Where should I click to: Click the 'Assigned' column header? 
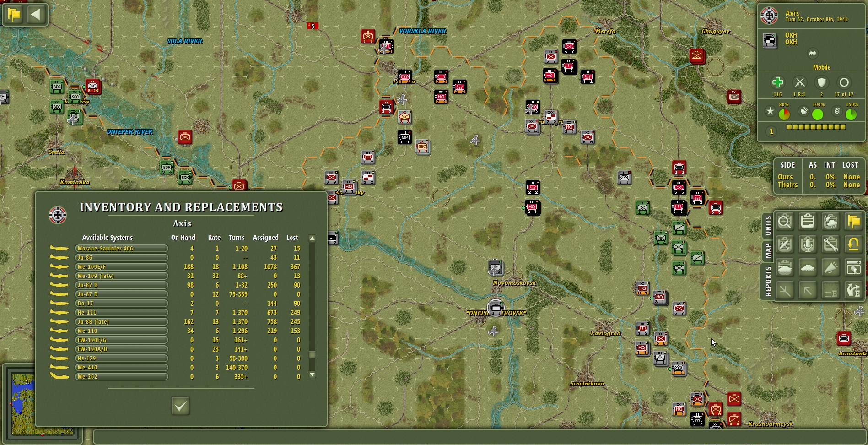coord(266,238)
